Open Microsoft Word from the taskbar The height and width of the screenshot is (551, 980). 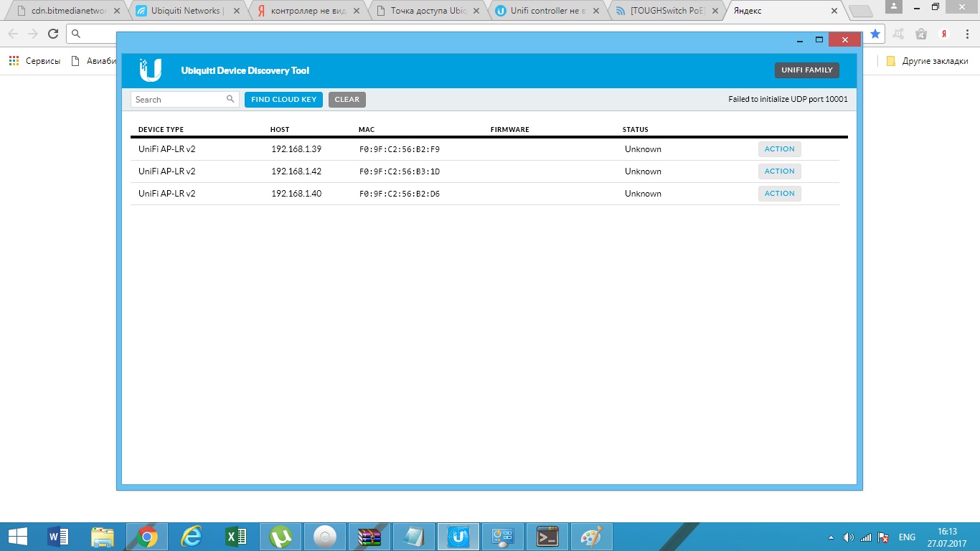(x=58, y=537)
